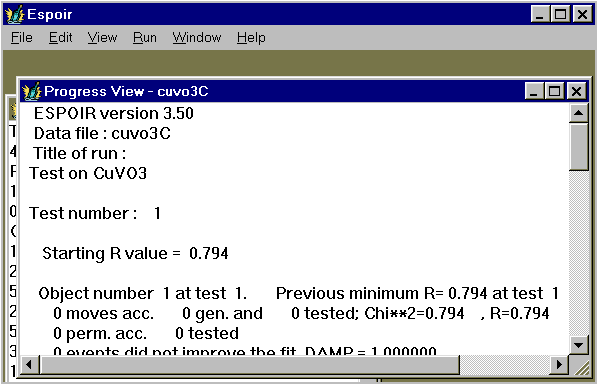The height and width of the screenshot is (384, 597).
Task: Open the Run menu
Action: (x=145, y=38)
